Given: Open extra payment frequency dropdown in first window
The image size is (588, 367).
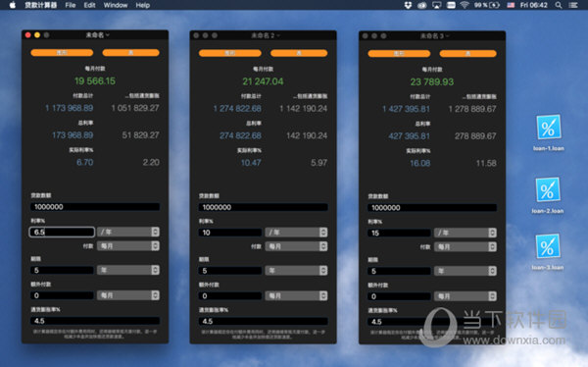Looking at the screenshot, I should point(127,295).
